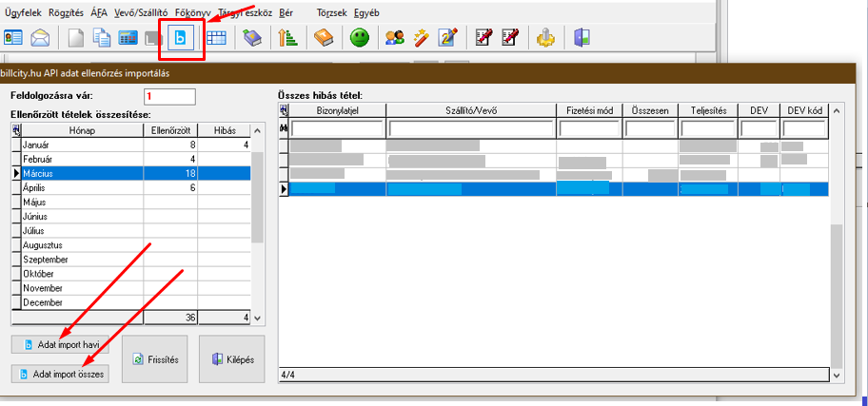Open the envelope mail icon

(40, 39)
